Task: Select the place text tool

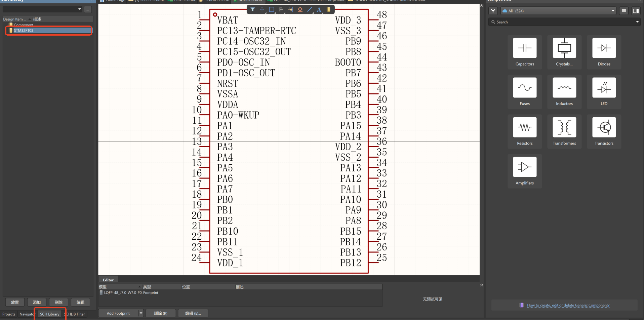Action: [x=319, y=9]
